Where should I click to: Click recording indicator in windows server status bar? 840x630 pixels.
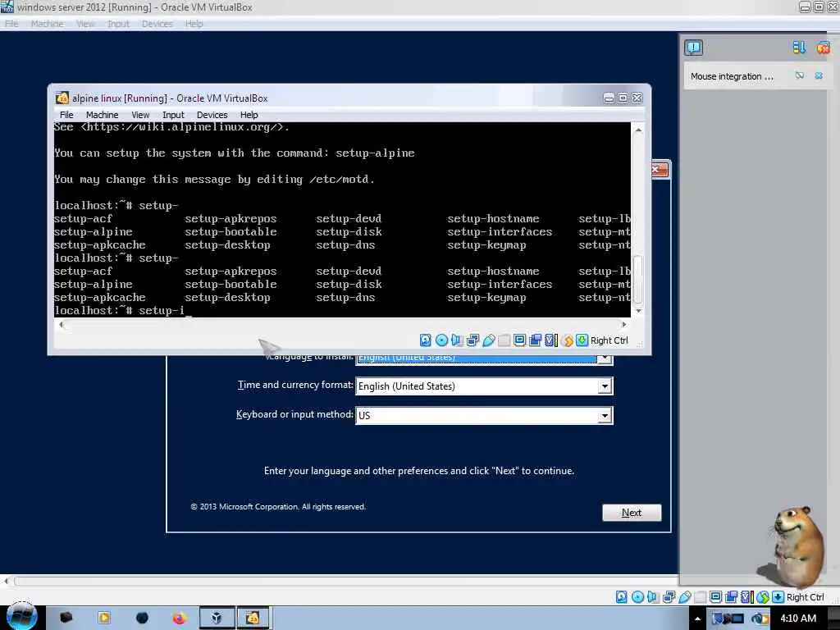point(731,597)
